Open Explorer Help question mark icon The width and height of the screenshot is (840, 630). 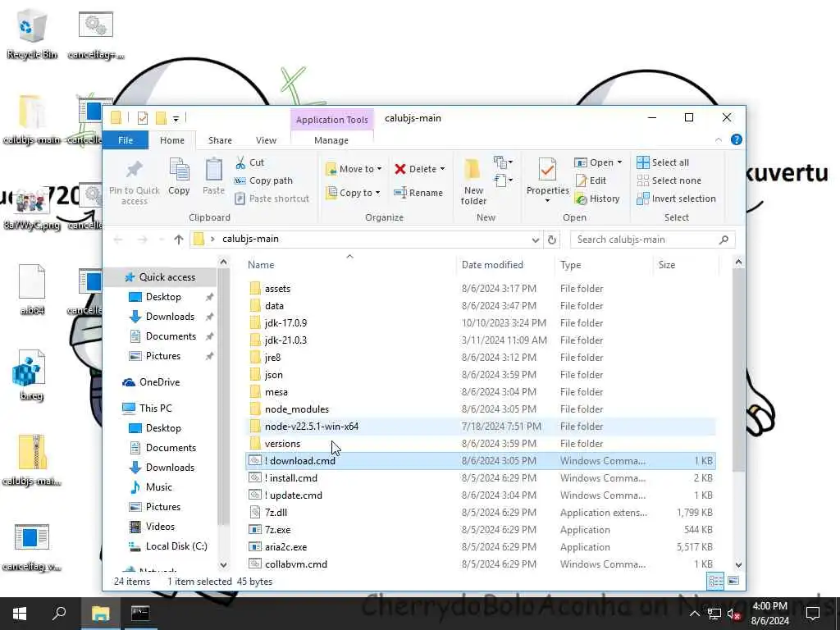(737, 139)
